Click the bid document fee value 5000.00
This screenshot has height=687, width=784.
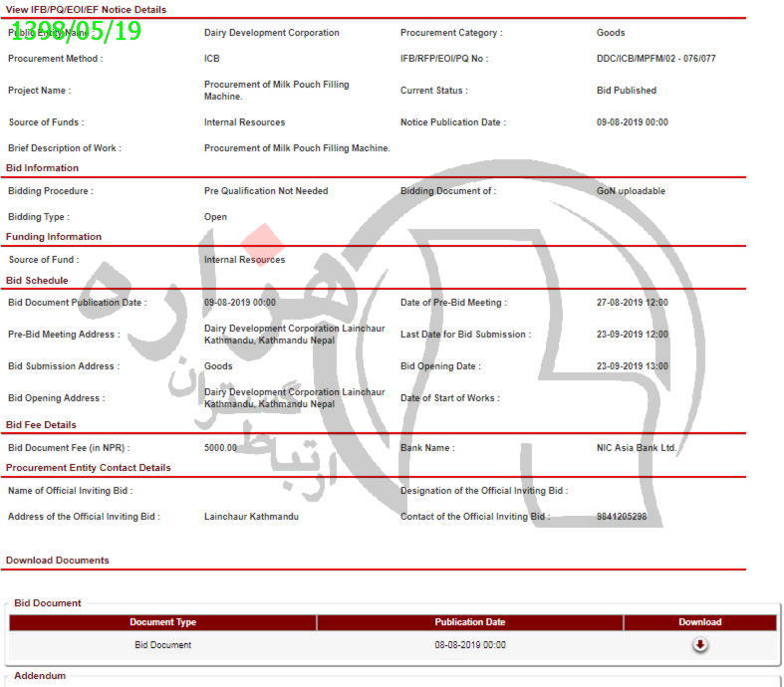(220, 448)
